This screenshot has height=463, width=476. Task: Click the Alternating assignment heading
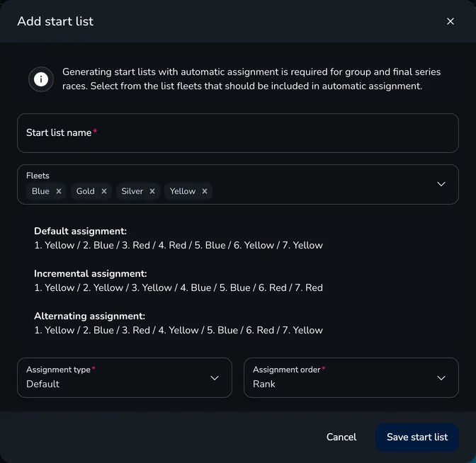(89, 316)
